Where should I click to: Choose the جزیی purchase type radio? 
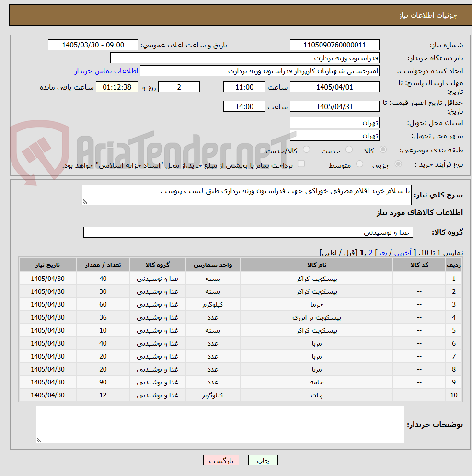(x=398, y=164)
